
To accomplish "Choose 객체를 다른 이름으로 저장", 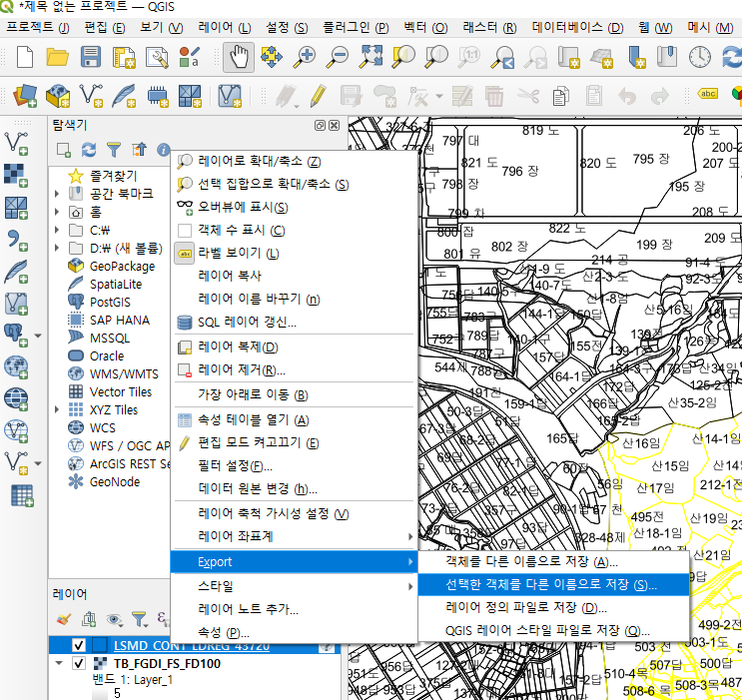I will (x=553, y=562).
